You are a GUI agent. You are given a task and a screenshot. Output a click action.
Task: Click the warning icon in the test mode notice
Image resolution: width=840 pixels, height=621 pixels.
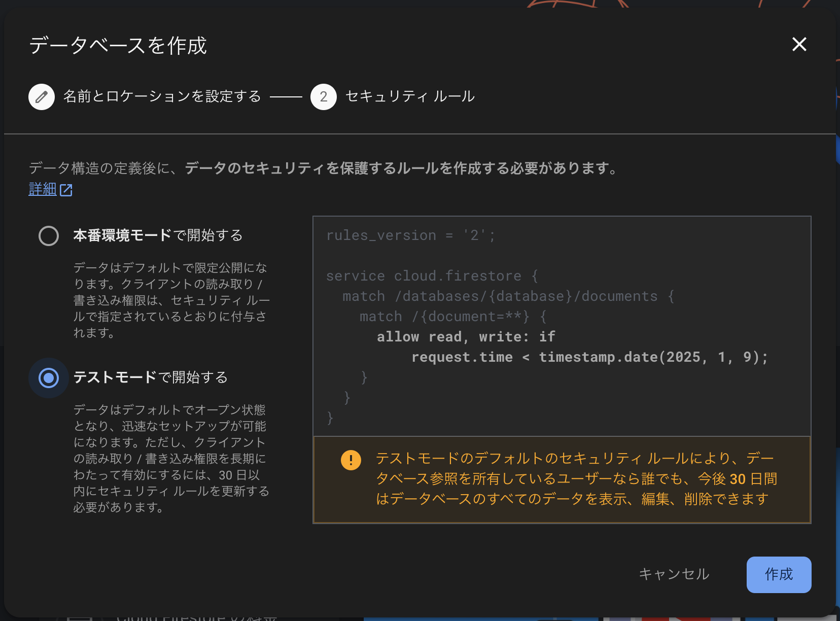pos(351,460)
